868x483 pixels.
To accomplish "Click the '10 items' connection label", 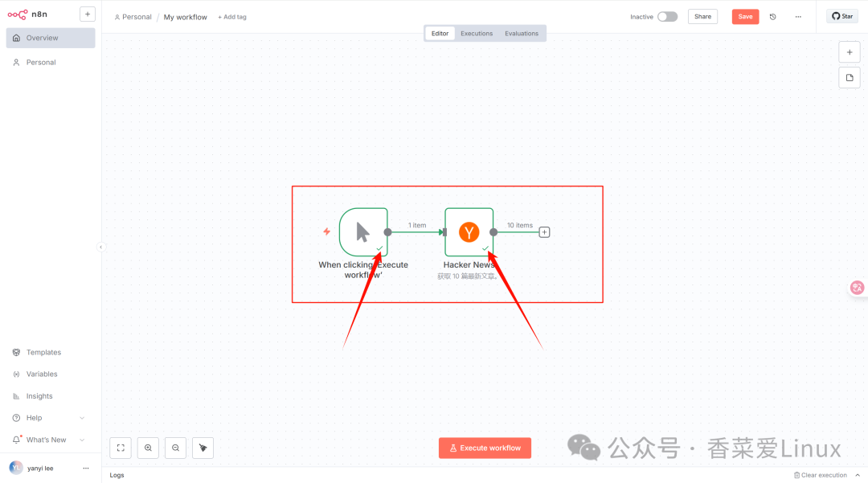I will pyautogui.click(x=520, y=225).
